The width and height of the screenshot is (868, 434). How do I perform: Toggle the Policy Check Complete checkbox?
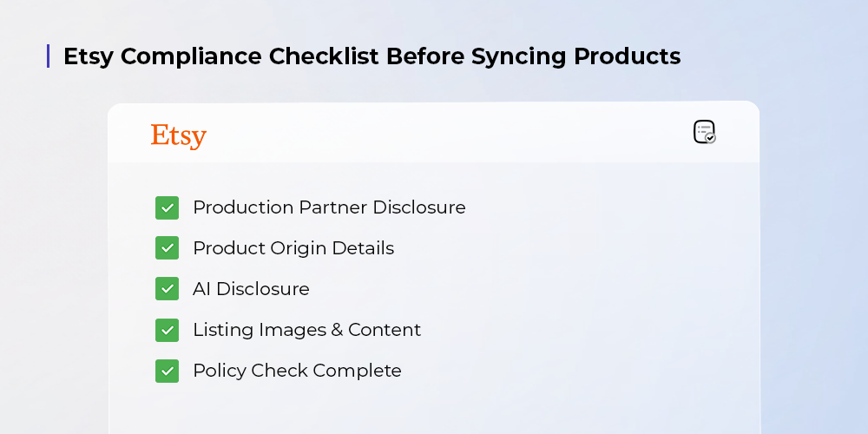point(167,371)
